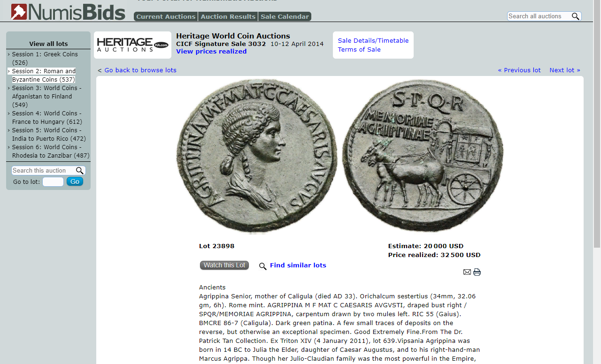Open the Sale Calendar tab
The height and width of the screenshot is (364, 601).
(x=285, y=16)
